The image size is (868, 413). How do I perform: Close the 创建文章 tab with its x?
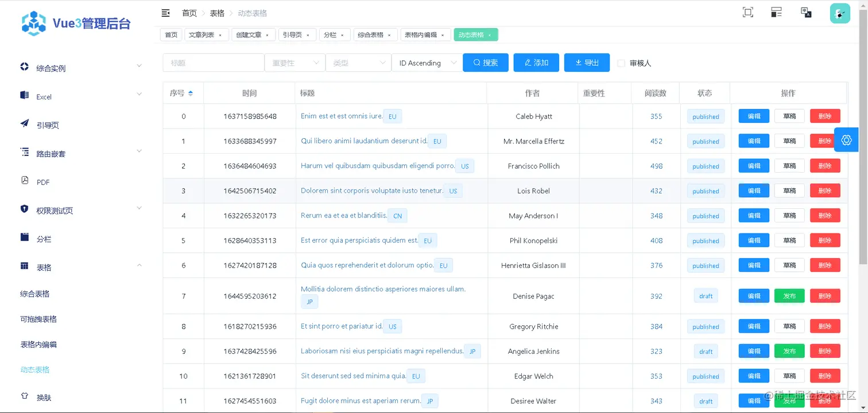tap(267, 35)
